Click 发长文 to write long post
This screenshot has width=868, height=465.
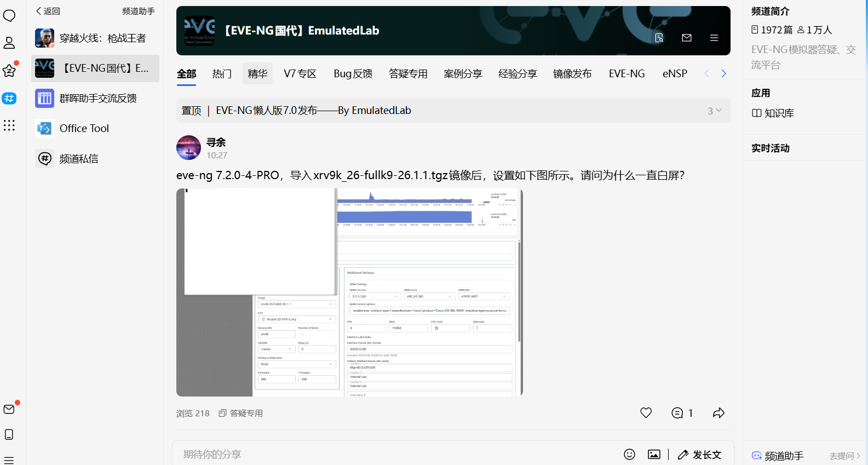[x=700, y=455]
